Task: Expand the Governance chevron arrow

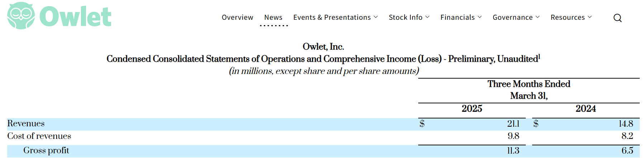Action: (538, 17)
